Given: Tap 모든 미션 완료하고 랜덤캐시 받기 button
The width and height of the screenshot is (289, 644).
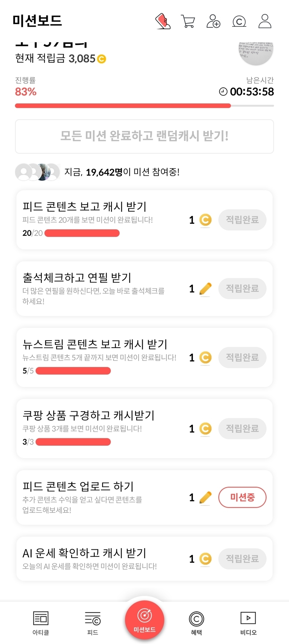Looking at the screenshot, I should (144, 136).
